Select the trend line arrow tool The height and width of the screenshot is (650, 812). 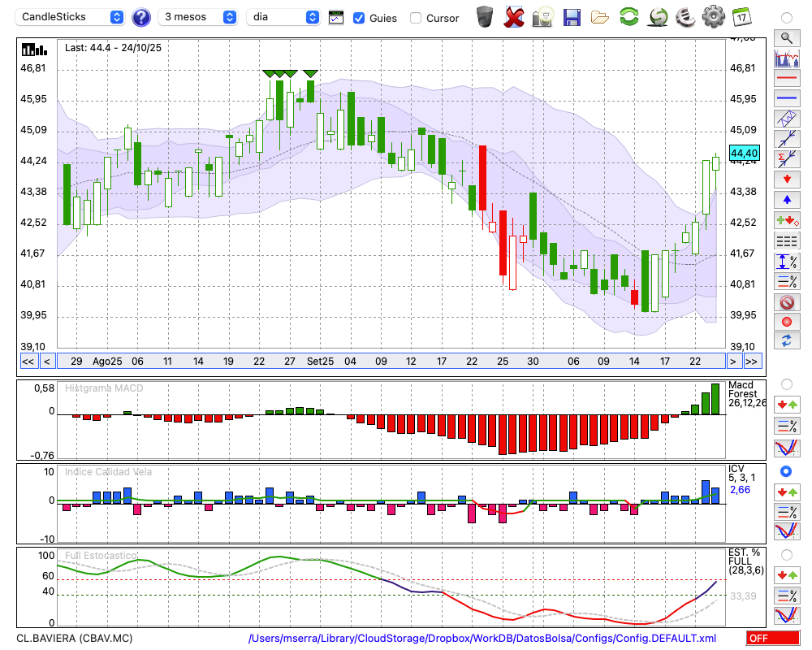pyautogui.click(x=787, y=139)
